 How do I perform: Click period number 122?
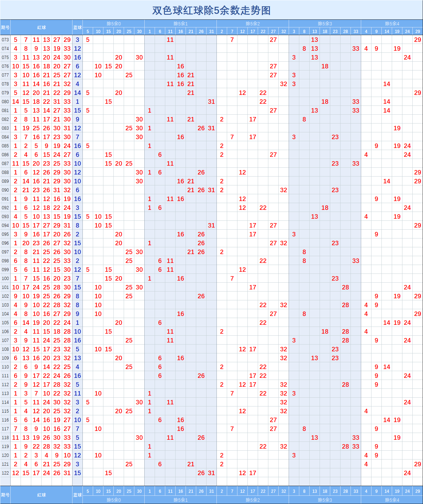[x=5, y=473]
